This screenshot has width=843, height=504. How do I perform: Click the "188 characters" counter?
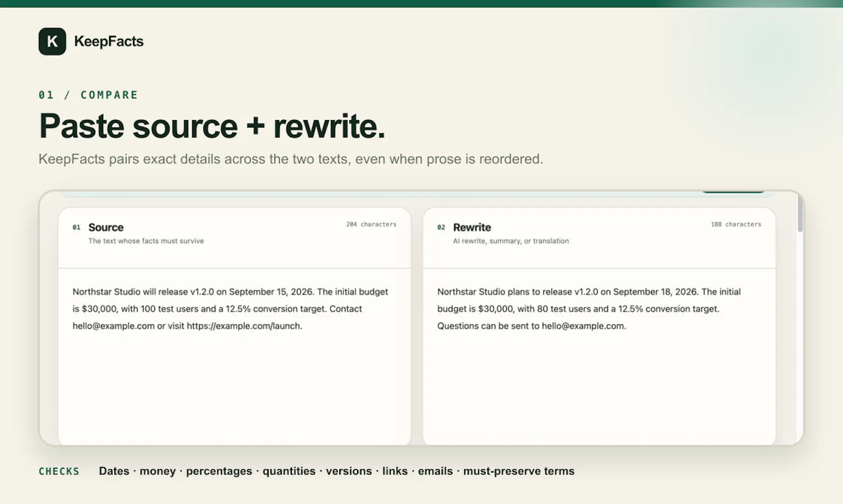point(736,224)
